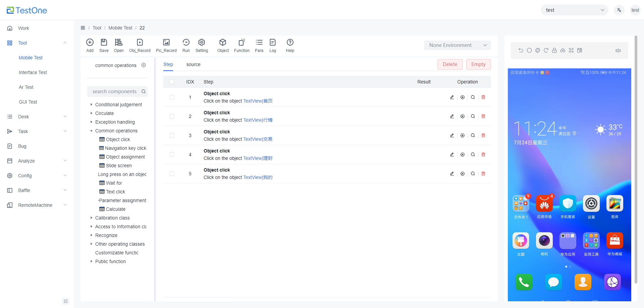
Task: Open the Para parameters icon
Action: [259, 42]
